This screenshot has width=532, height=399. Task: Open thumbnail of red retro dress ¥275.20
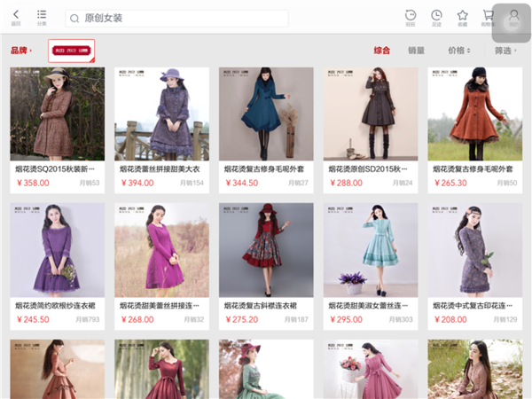[x=266, y=250]
